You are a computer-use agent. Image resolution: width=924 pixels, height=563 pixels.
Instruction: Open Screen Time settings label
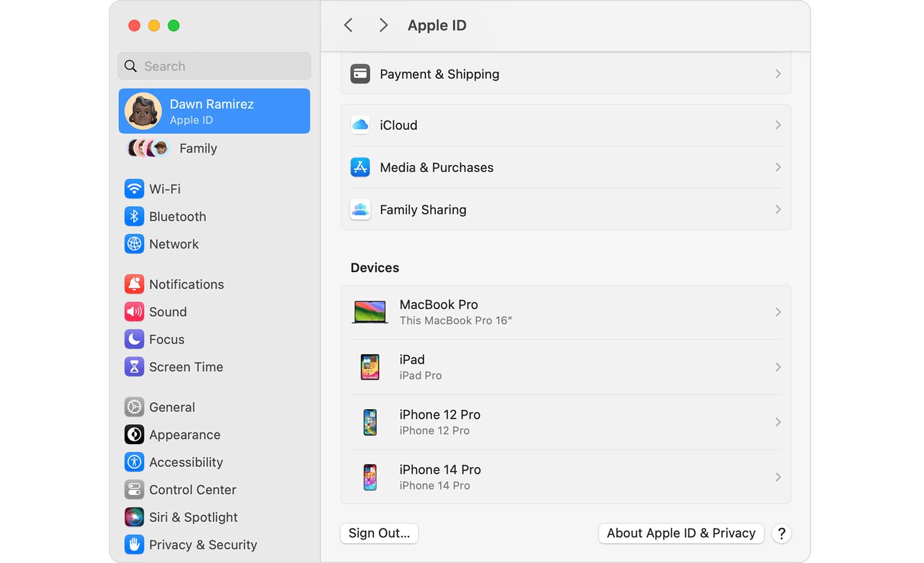(186, 367)
